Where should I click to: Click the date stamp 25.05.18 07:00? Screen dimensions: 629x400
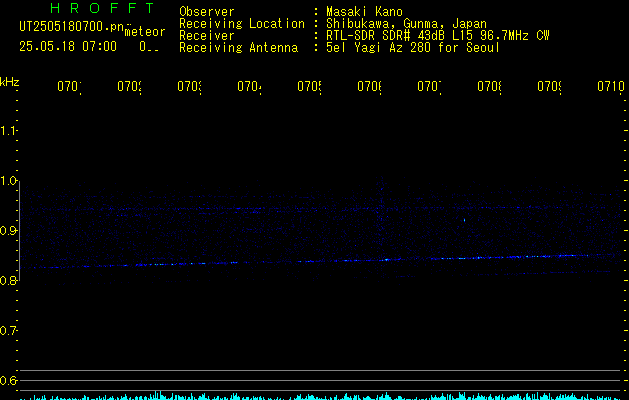[68, 47]
